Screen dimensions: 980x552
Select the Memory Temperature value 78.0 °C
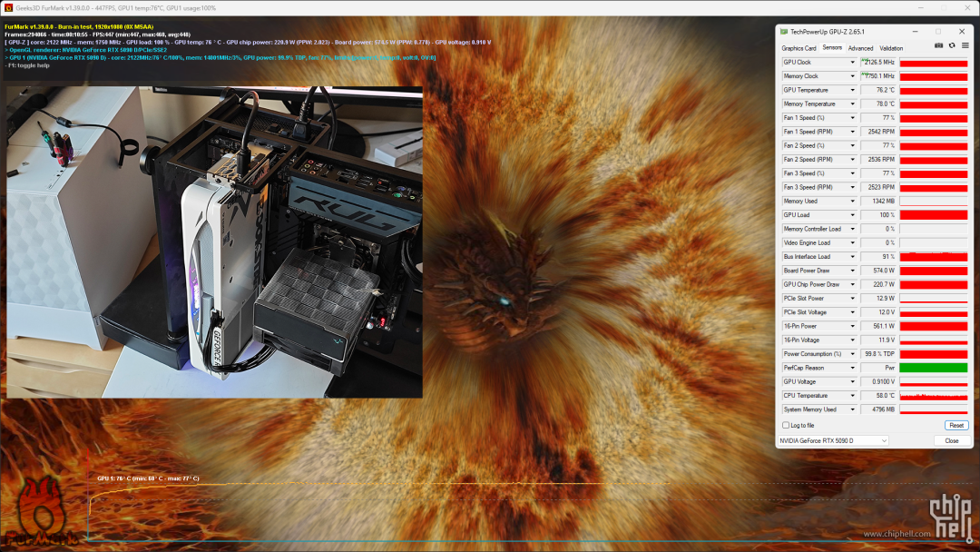pyautogui.click(x=878, y=103)
